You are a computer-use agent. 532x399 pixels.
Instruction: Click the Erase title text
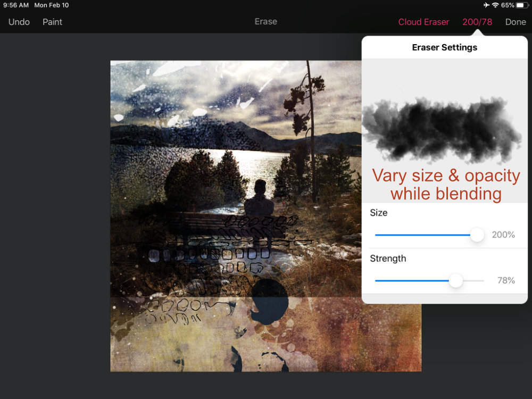tap(265, 22)
